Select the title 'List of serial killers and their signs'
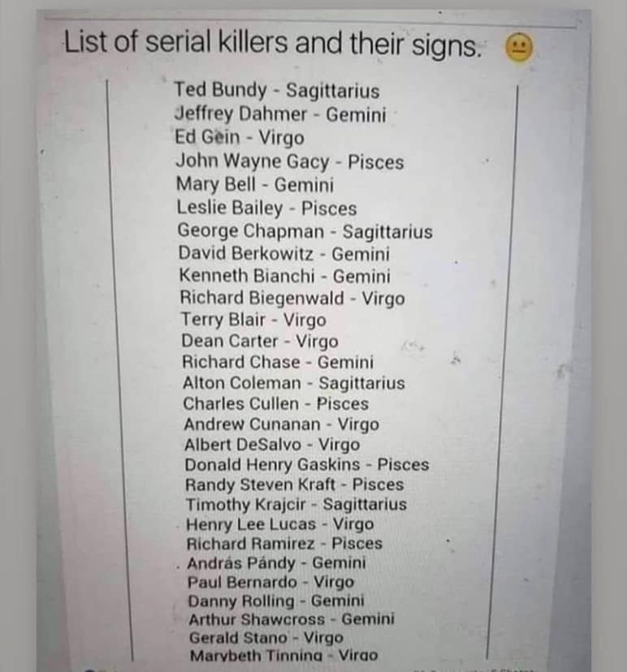This screenshot has height=672, width=627. (273, 44)
